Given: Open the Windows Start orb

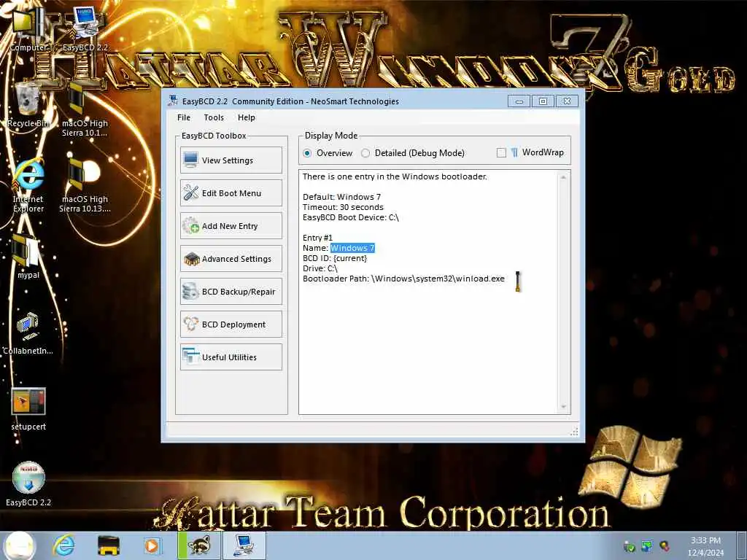Looking at the screenshot, I should pyautogui.click(x=20, y=545).
